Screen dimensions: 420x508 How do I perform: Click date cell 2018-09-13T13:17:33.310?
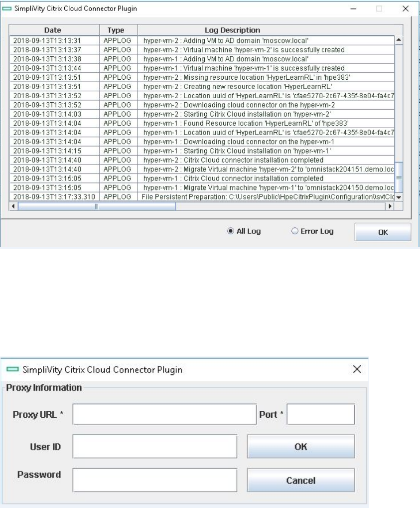(54, 196)
